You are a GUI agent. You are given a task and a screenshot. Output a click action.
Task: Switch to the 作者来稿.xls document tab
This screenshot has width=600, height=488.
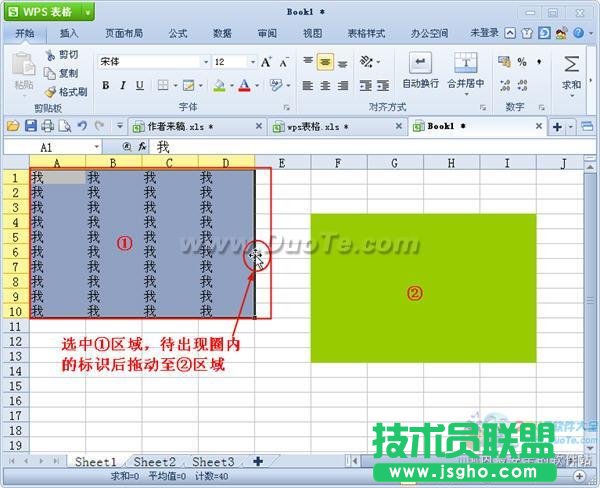(x=197, y=126)
